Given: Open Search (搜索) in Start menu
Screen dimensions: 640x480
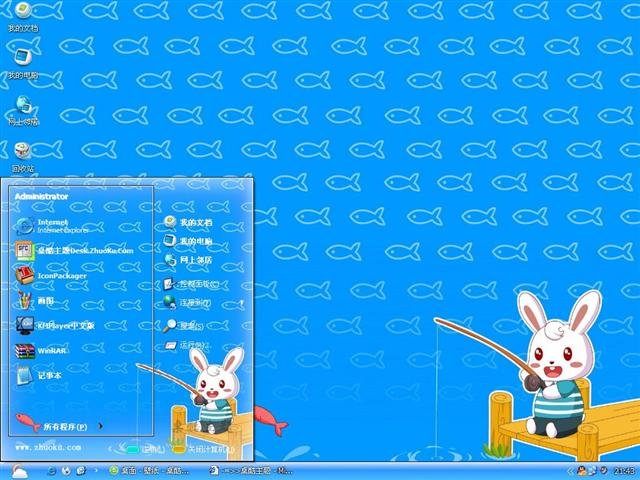Looking at the screenshot, I should pos(183,326).
